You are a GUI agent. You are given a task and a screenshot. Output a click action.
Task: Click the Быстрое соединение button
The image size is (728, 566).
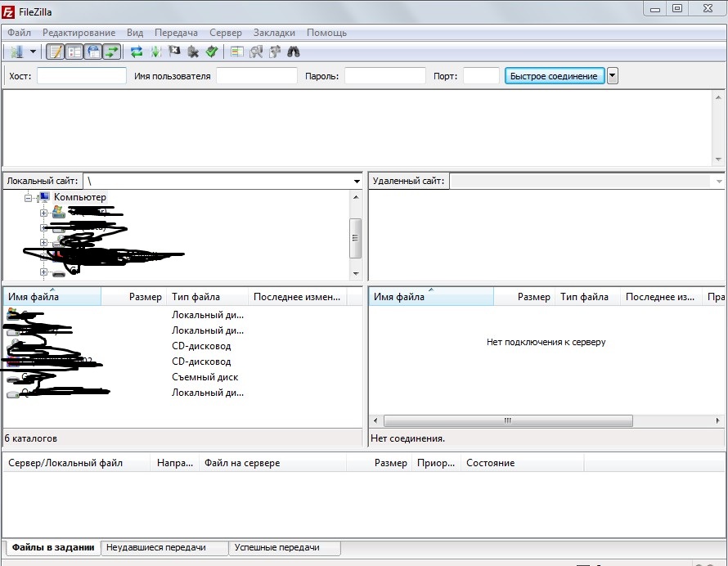coord(554,76)
